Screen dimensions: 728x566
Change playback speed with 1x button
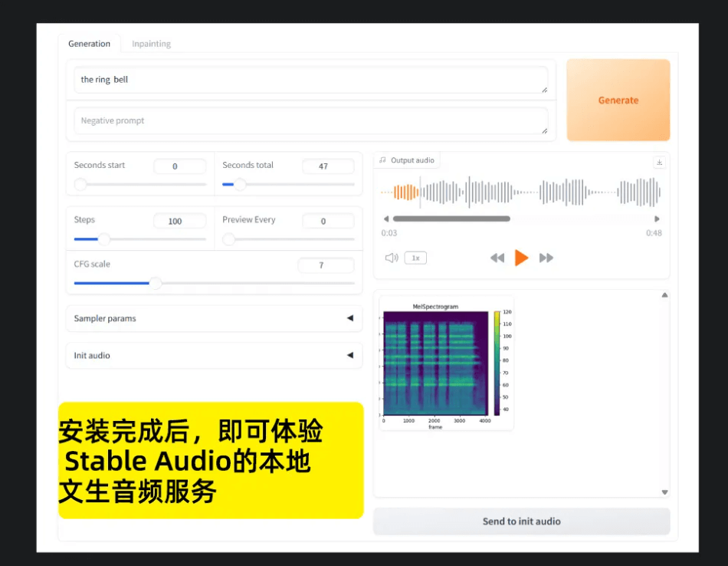click(x=415, y=258)
